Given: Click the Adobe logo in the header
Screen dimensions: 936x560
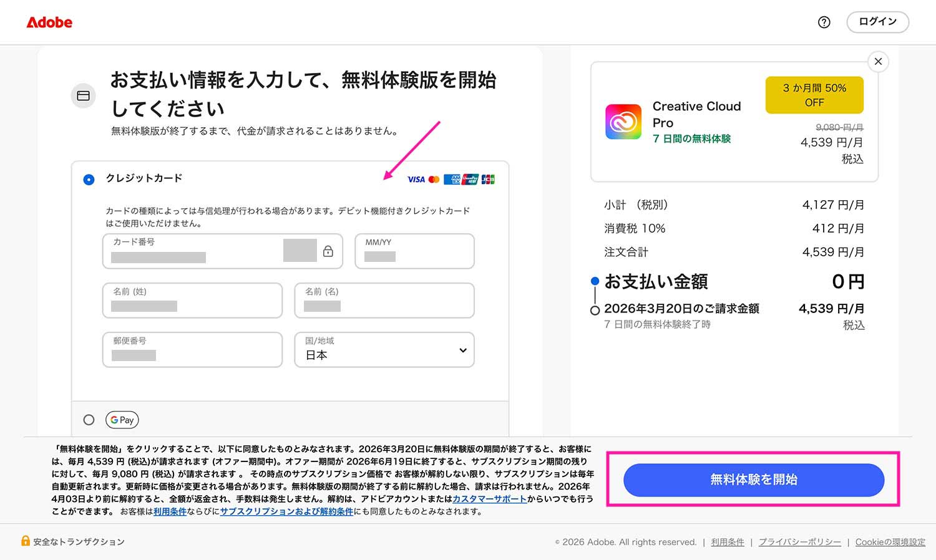Looking at the screenshot, I should click(x=49, y=22).
